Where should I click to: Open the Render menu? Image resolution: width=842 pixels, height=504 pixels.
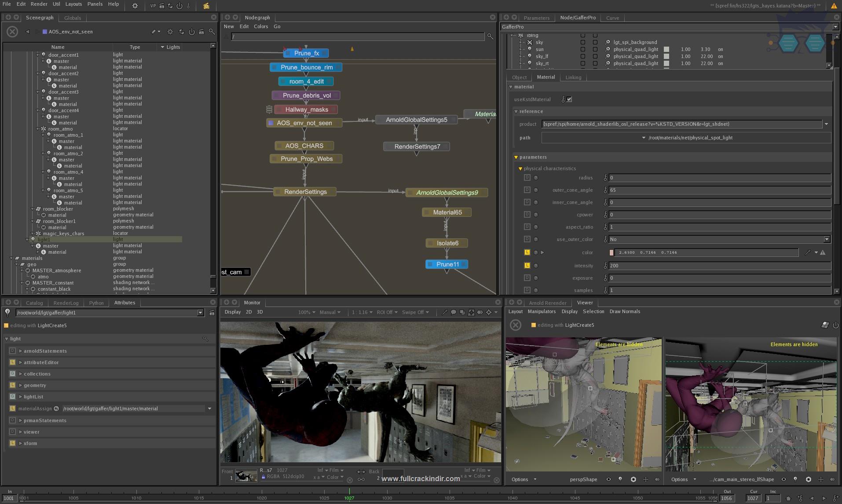(39, 4)
